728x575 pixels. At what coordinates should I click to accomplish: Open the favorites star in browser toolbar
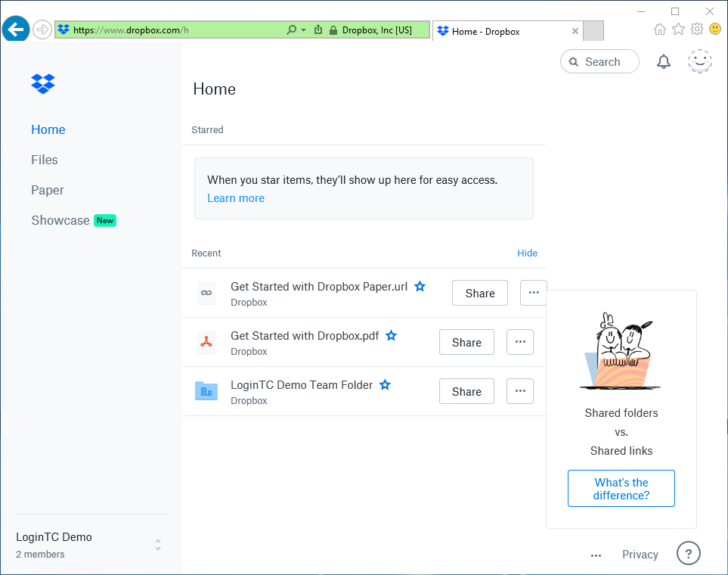tap(678, 30)
